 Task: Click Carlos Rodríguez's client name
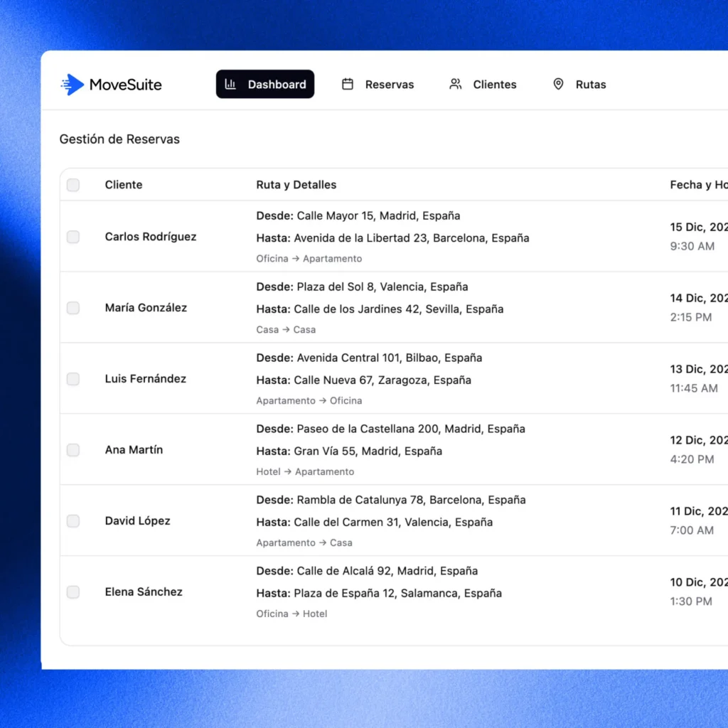click(151, 237)
